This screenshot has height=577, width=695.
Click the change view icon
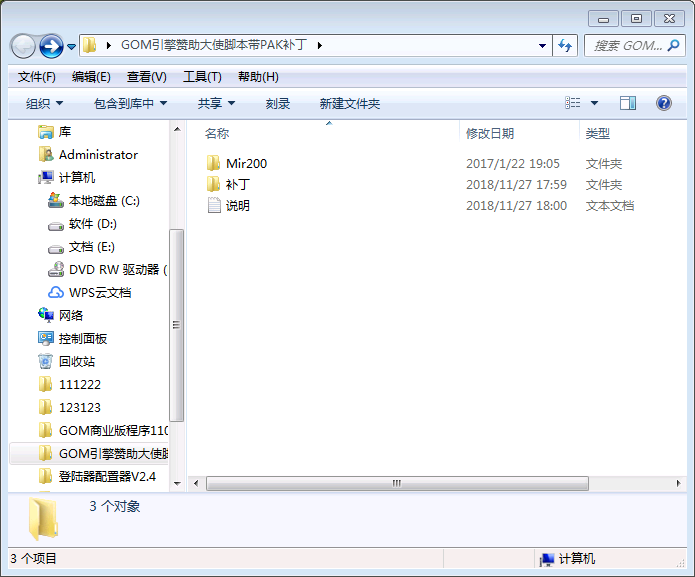(573, 103)
